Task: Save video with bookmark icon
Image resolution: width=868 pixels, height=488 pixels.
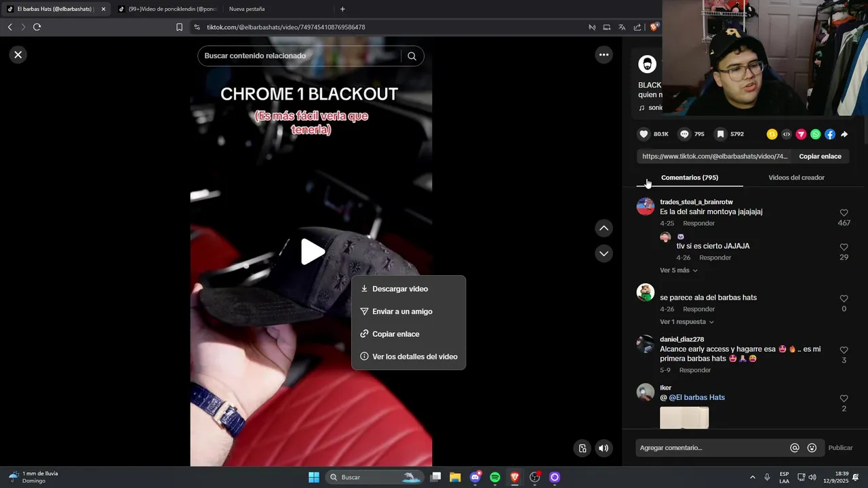Action: click(x=720, y=134)
